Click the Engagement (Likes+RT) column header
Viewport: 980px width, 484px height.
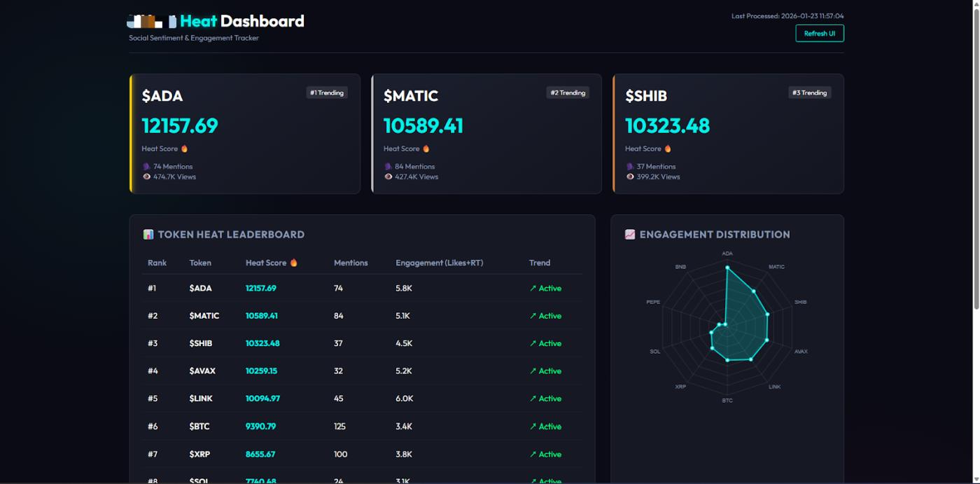[439, 263]
